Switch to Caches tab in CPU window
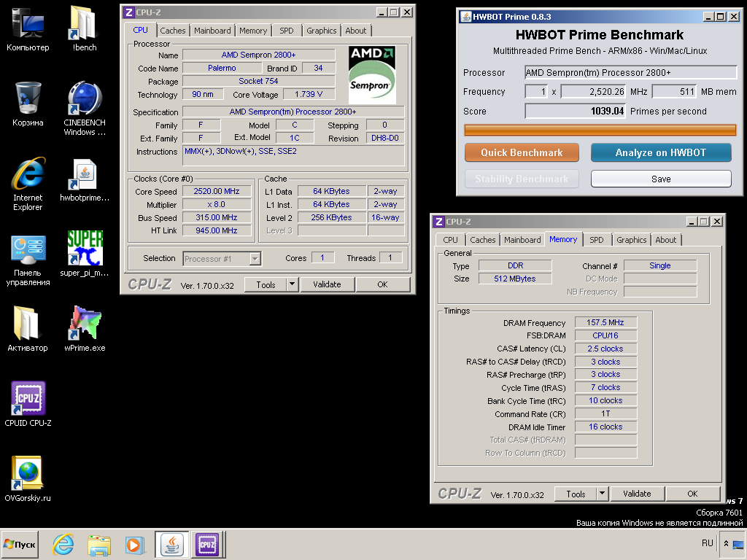 [172, 31]
